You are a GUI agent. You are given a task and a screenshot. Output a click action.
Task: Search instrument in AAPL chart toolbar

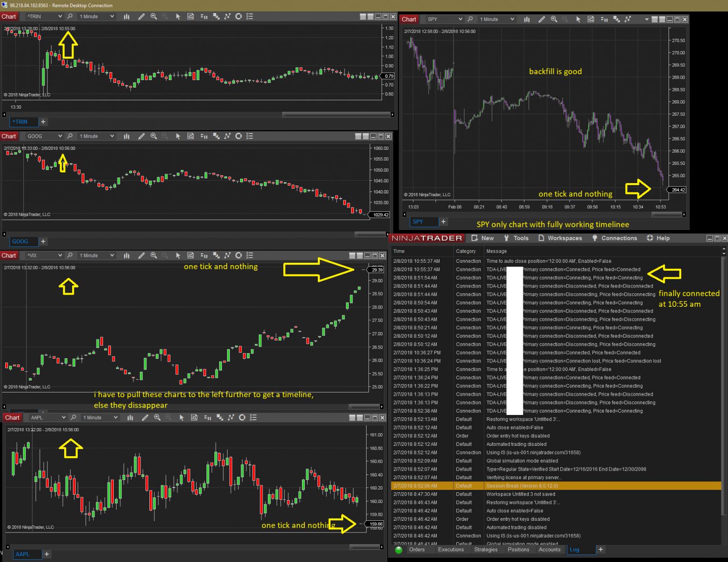74,418
